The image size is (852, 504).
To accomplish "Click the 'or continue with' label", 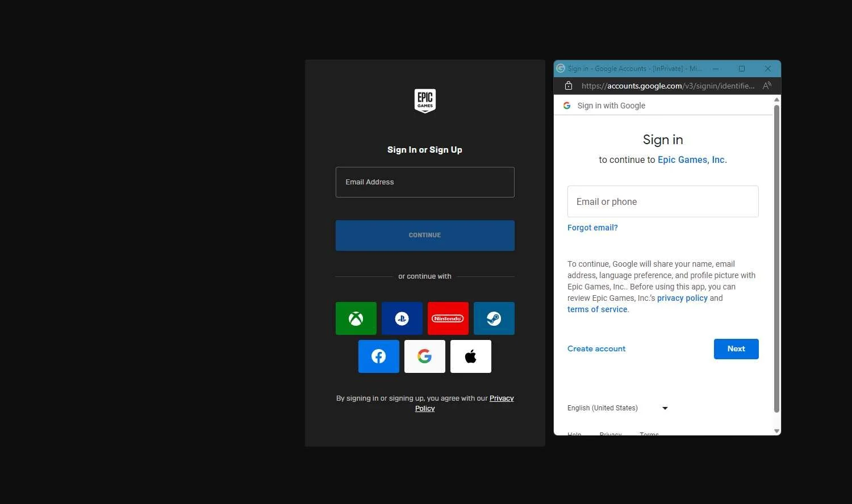I will pyautogui.click(x=425, y=276).
